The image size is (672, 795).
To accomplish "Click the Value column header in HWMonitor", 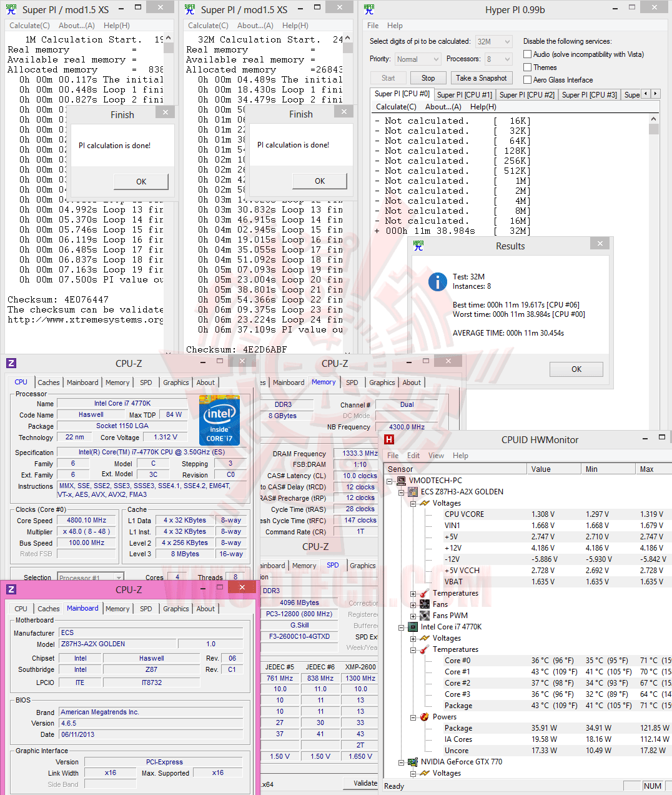I will [554, 469].
